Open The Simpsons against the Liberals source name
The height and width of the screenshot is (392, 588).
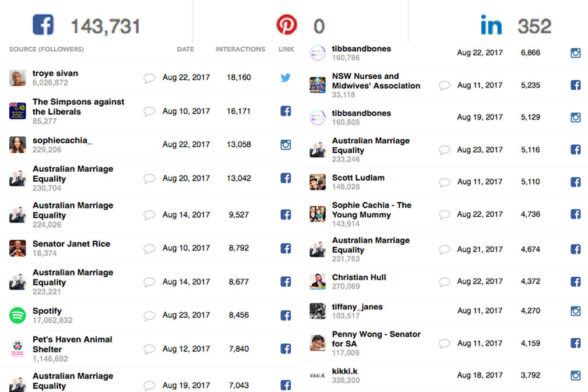pos(78,107)
